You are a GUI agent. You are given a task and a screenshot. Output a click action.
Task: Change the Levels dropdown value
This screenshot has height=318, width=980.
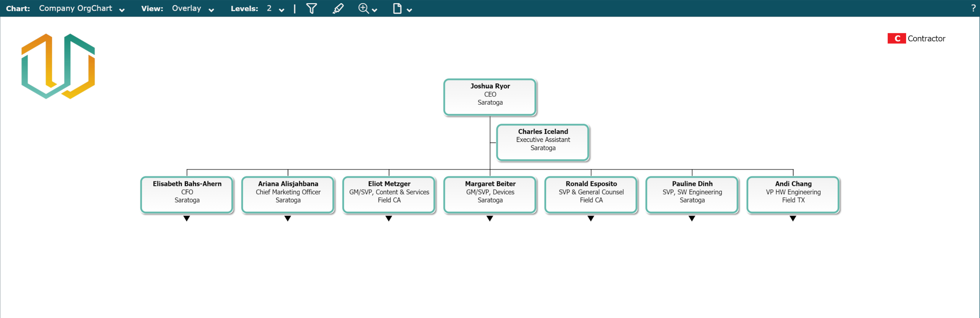[x=275, y=8]
